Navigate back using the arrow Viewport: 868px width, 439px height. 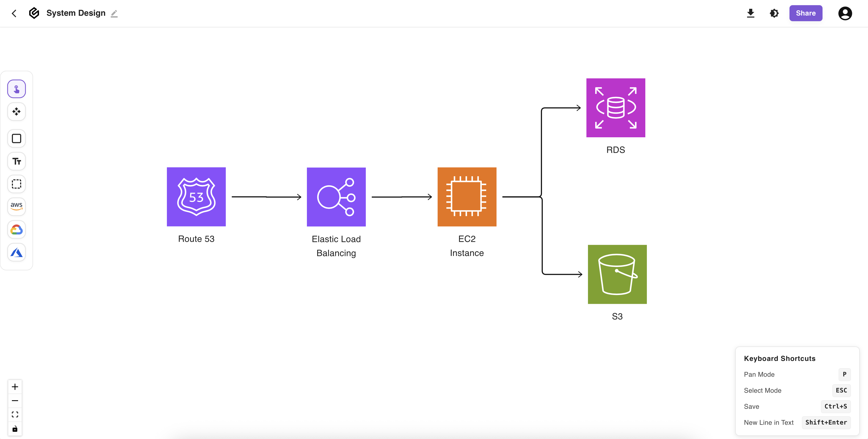click(x=14, y=13)
